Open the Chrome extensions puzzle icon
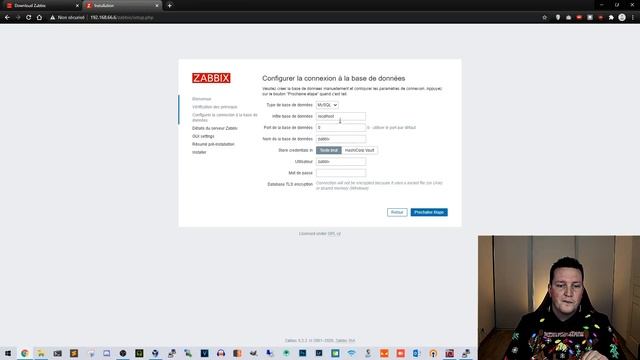This screenshot has height=360, width=640. 611,18
